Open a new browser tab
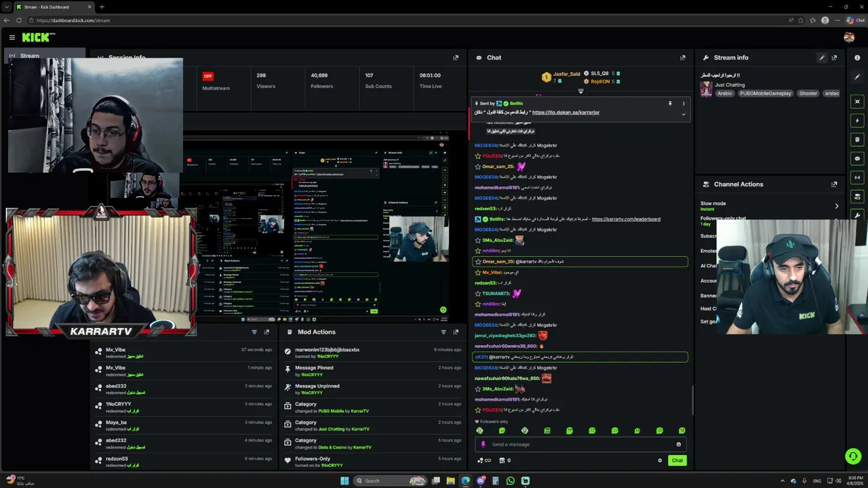The image size is (868, 488). (x=102, y=7)
